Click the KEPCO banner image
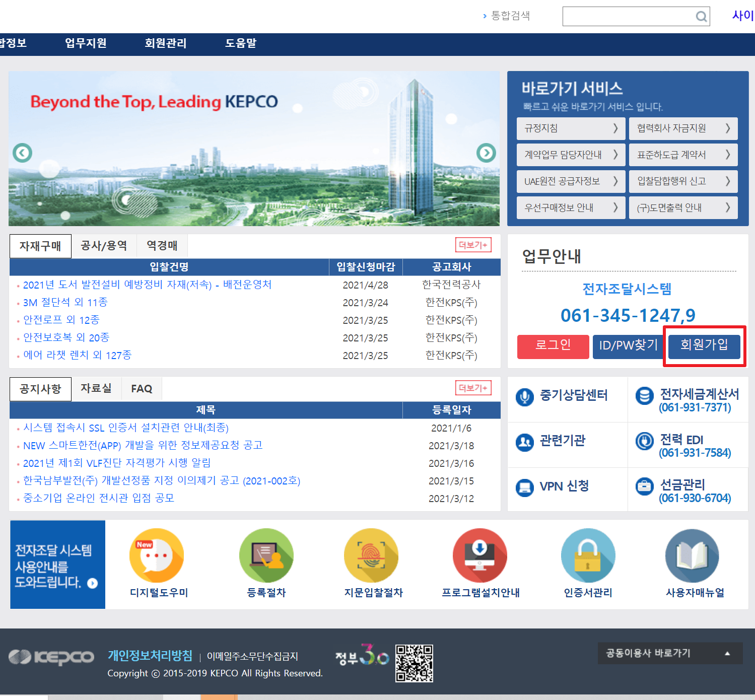The height and width of the screenshot is (700, 755). pyautogui.click(x=254, y=149)
